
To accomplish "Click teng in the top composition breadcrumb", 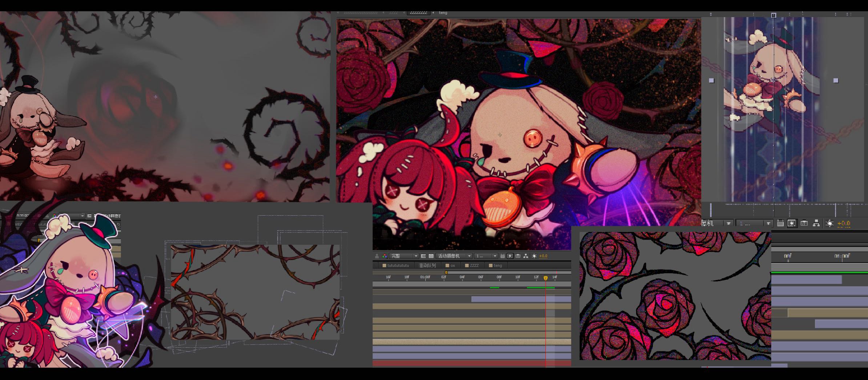I will (x=443, y=13).
